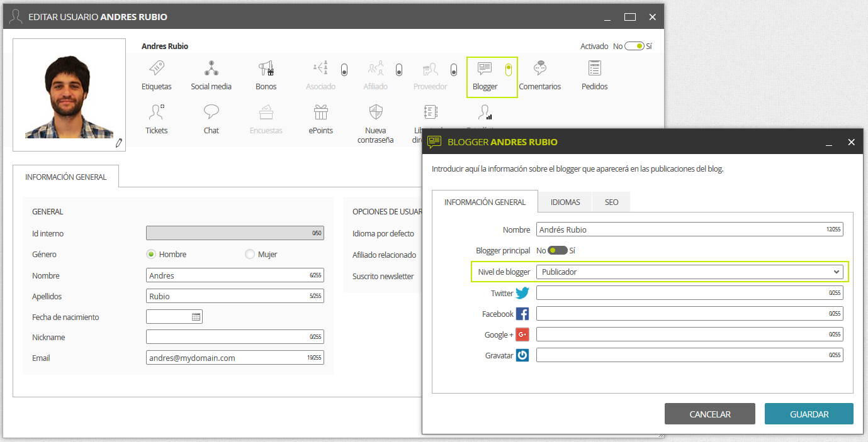Click the Proveedor icon
The height and width of the screenshot is (442, 868).
point(431,68)
